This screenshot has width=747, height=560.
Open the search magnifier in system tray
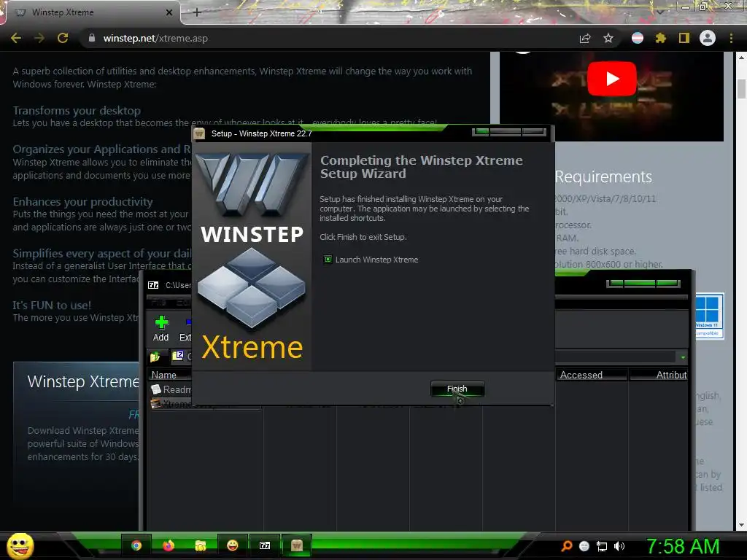point(566,546)
